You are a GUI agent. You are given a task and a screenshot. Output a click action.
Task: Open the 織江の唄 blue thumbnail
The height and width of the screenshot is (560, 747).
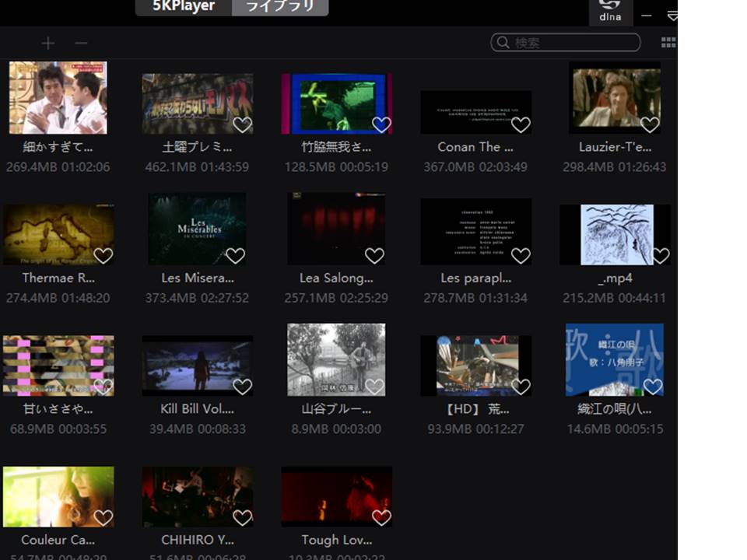pyautogui.click(x=615, y=359)
